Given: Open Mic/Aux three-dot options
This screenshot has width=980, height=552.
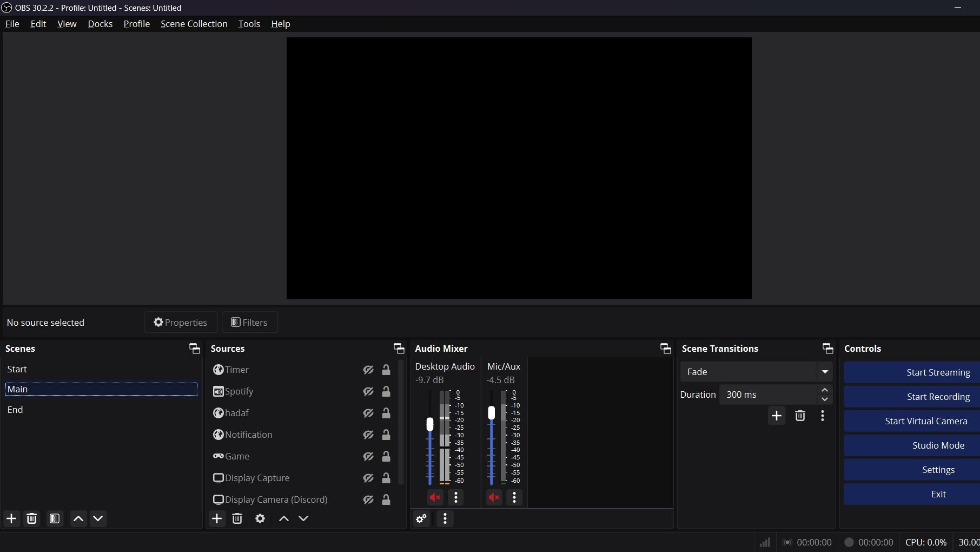Looking at the screenshot, I should pyautogui.click(x=514, y=497).
